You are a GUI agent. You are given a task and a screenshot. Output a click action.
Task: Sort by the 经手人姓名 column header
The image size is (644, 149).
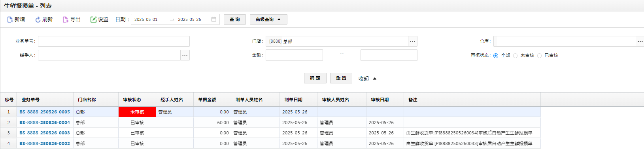(175, 100)
